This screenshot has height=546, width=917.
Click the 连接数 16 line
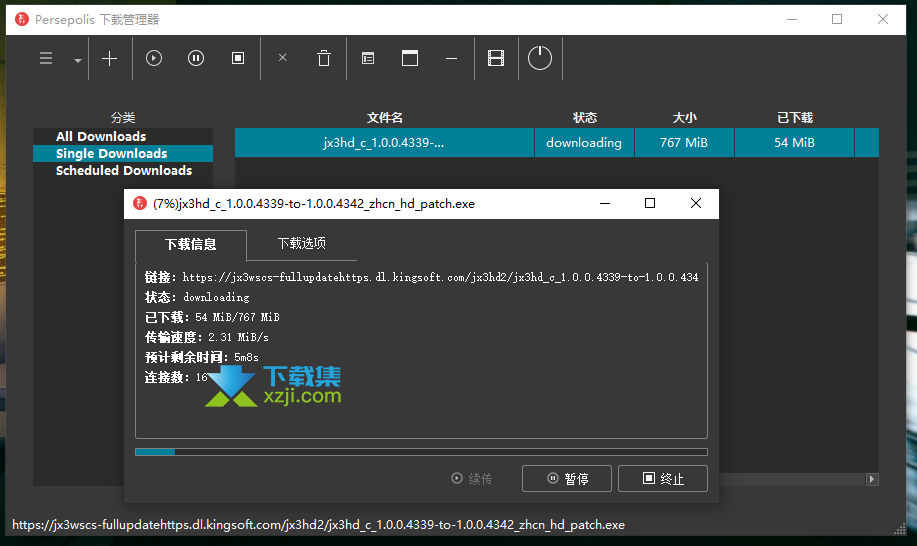coord(176,378)
